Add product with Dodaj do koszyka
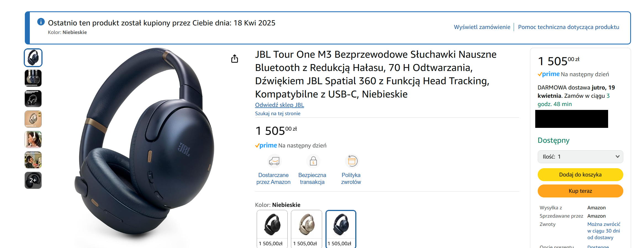Screen dimensions: 644x248 [x=580, y=175]
